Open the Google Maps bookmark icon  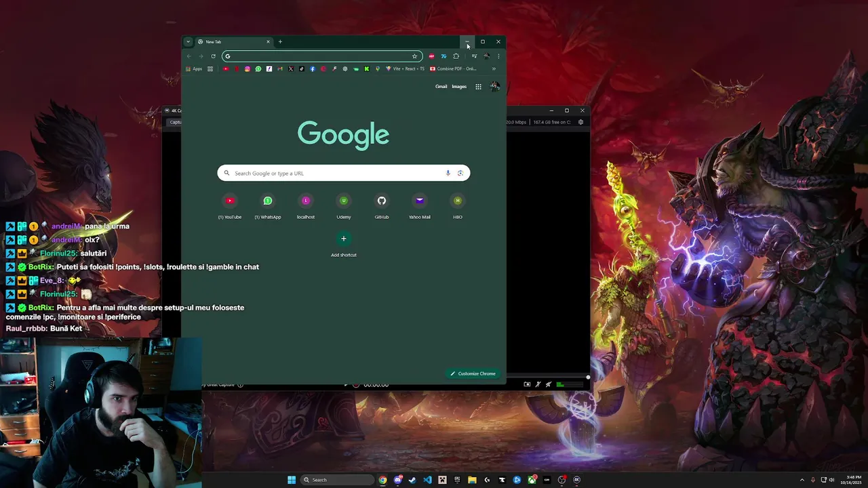point(378,68)
